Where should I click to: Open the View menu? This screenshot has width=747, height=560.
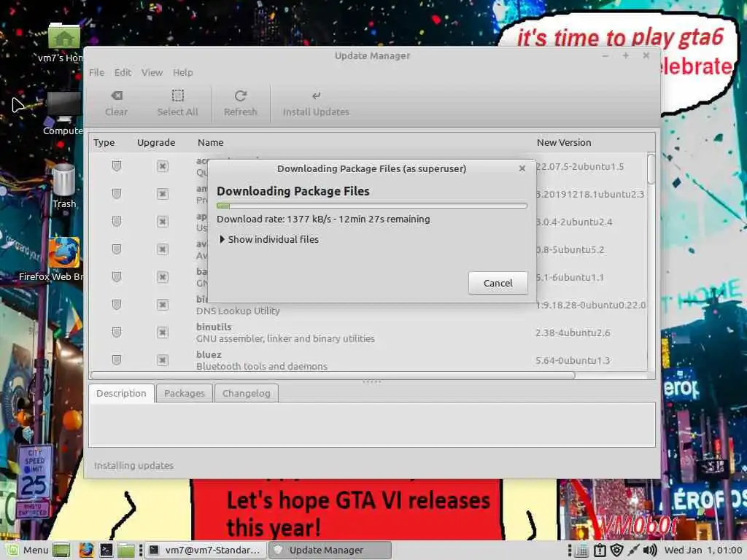[152, 72]
